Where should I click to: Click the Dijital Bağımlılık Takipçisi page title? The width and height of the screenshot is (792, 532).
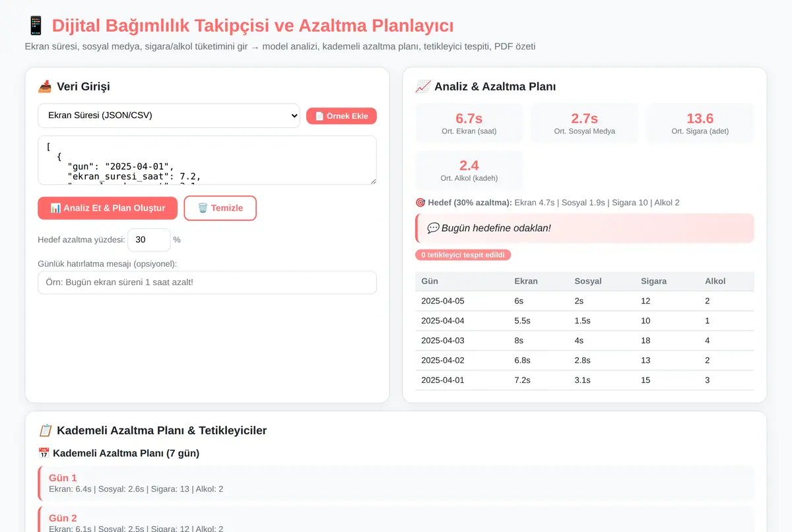pyautogui.click(x=253, y=26)
